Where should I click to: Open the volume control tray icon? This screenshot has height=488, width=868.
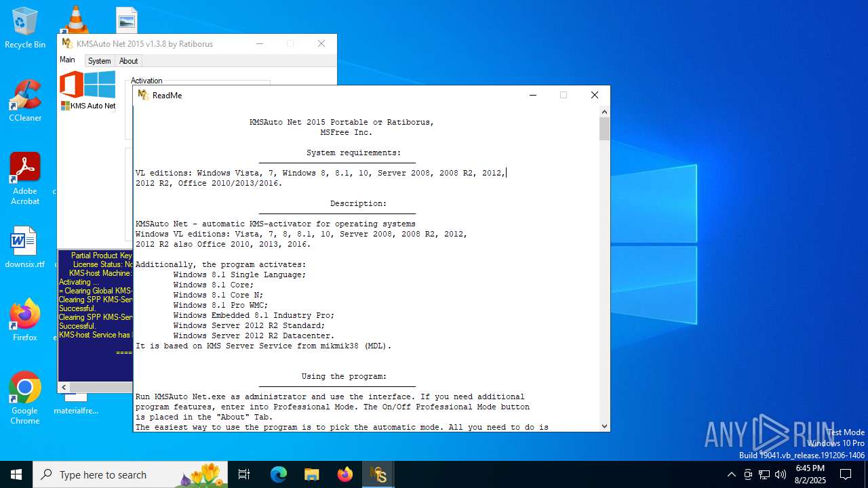(x=781, y=474)
